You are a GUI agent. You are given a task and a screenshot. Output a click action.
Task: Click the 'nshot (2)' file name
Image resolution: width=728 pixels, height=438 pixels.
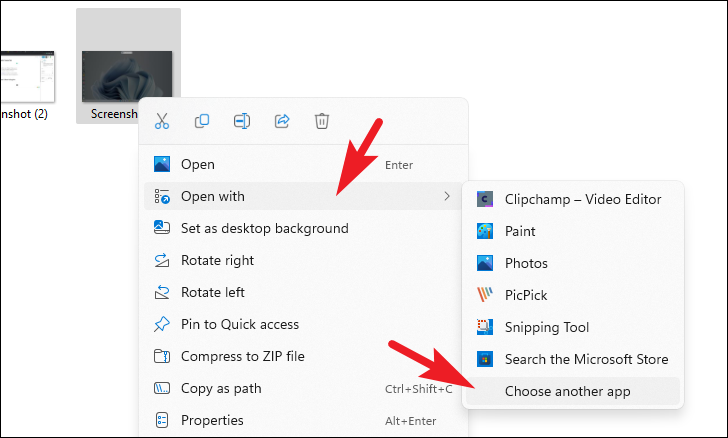point(24,114)
